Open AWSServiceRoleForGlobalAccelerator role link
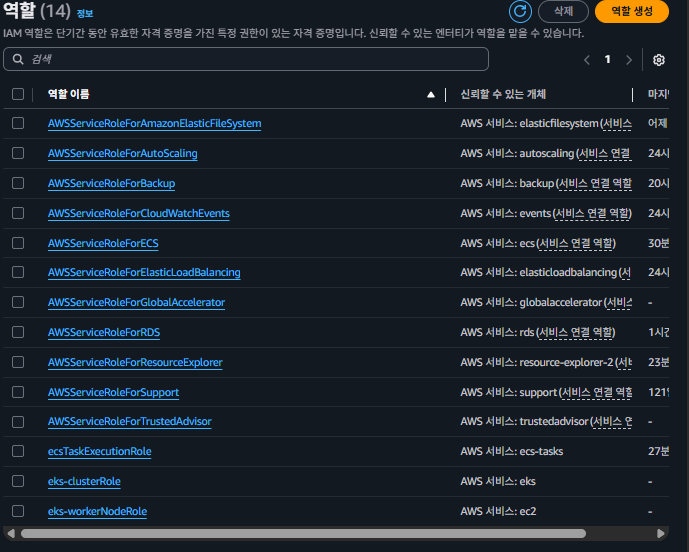The image size is (689, 552). (x=136, y=302)
